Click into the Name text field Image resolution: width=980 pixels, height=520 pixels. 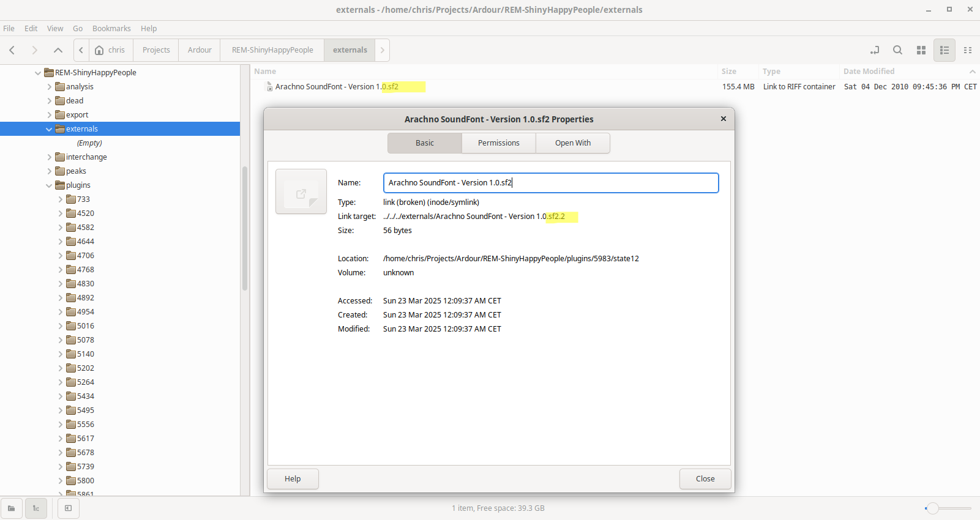point(550,183)
